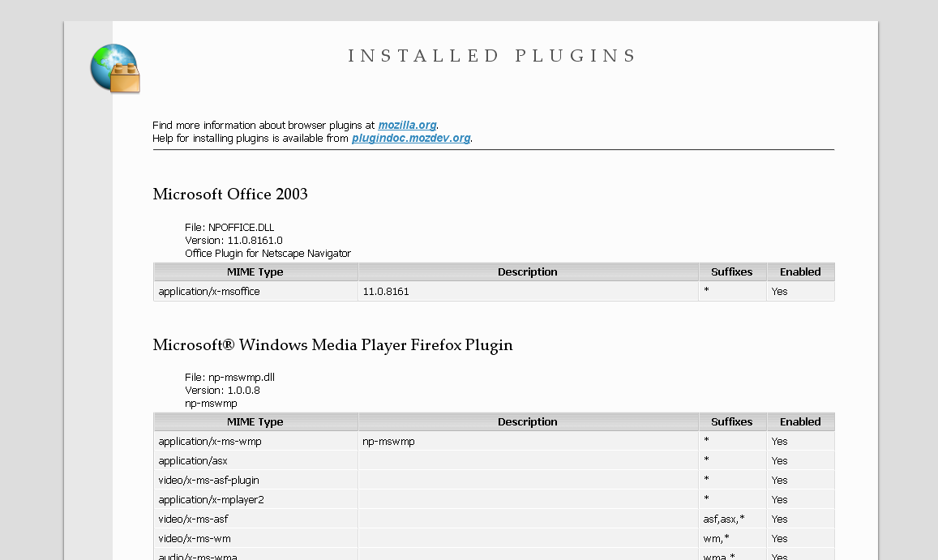Click the np-mswmp description cell
Viewport: 938px width, 560px height.
coord(529,442)
